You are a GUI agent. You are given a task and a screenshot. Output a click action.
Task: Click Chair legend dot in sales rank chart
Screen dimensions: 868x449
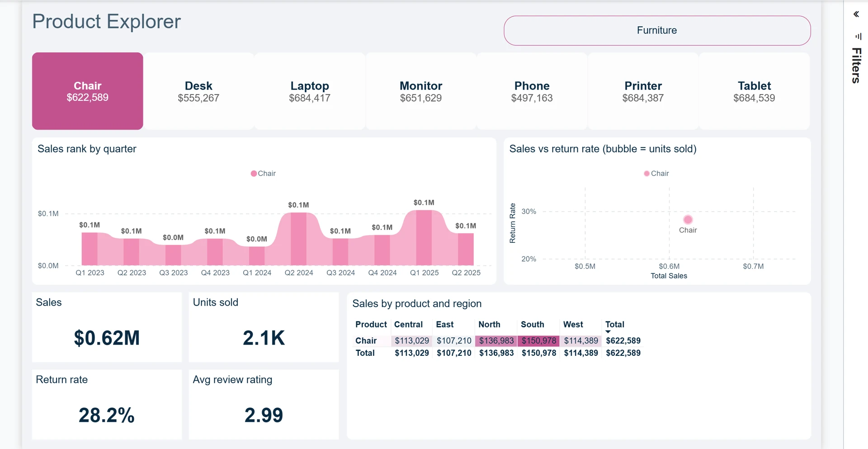click(x=254, y=174)
